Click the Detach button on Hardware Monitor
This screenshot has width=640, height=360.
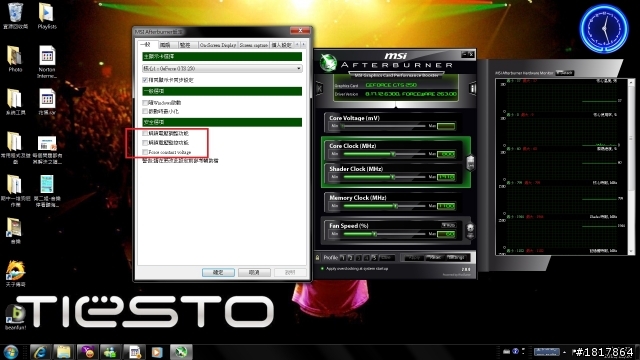pos(565,73)
